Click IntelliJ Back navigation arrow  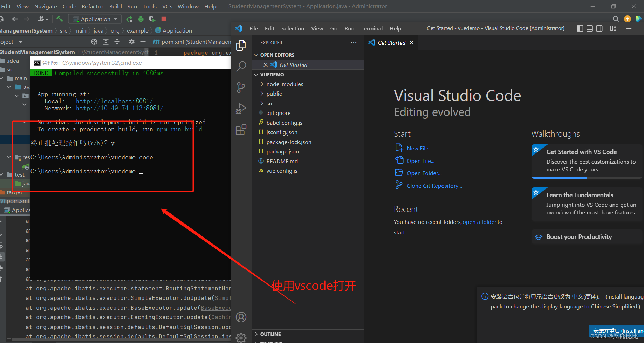pos(15,19)
